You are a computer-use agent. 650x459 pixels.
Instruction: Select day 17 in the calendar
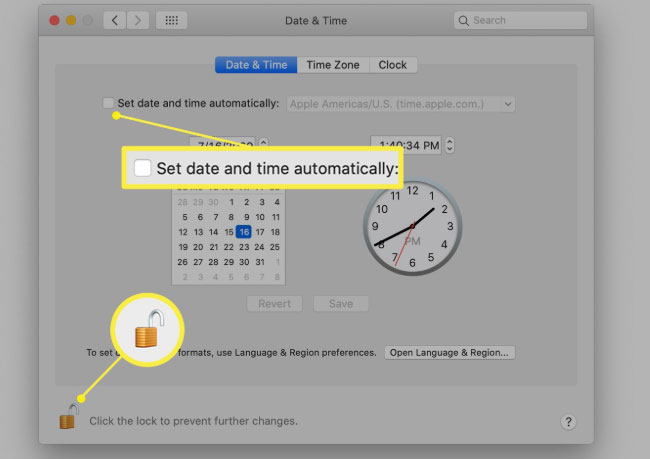260,232
